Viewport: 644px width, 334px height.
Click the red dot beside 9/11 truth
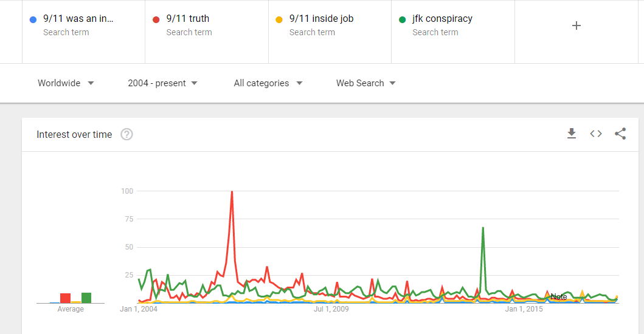pos(156,19)
